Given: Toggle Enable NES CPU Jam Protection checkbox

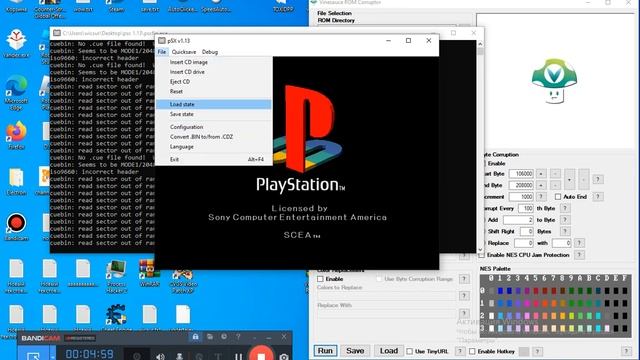Looking at the screenshot, I should pyautogui.click(x=482, y=255).
